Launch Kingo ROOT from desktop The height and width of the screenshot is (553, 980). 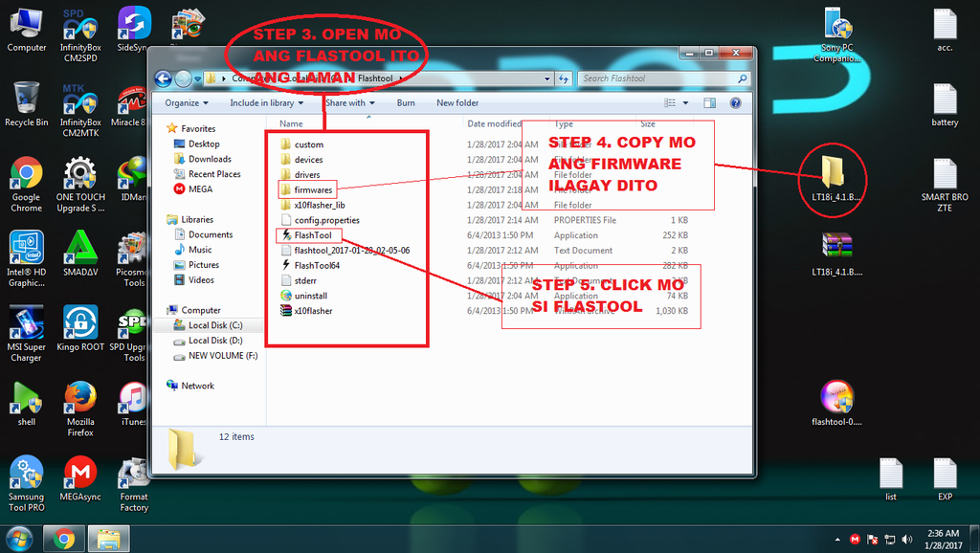pyautogui.click(x=80, y=330)
